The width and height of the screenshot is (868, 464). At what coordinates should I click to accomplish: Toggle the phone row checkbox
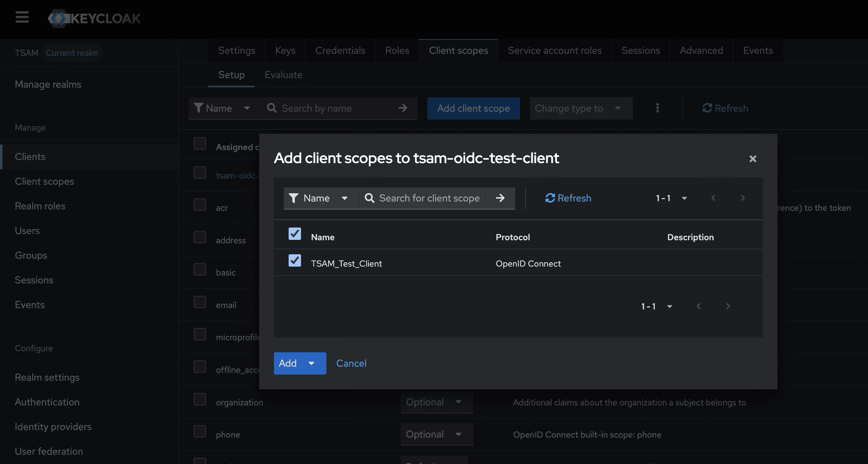(x=200, y=432)
